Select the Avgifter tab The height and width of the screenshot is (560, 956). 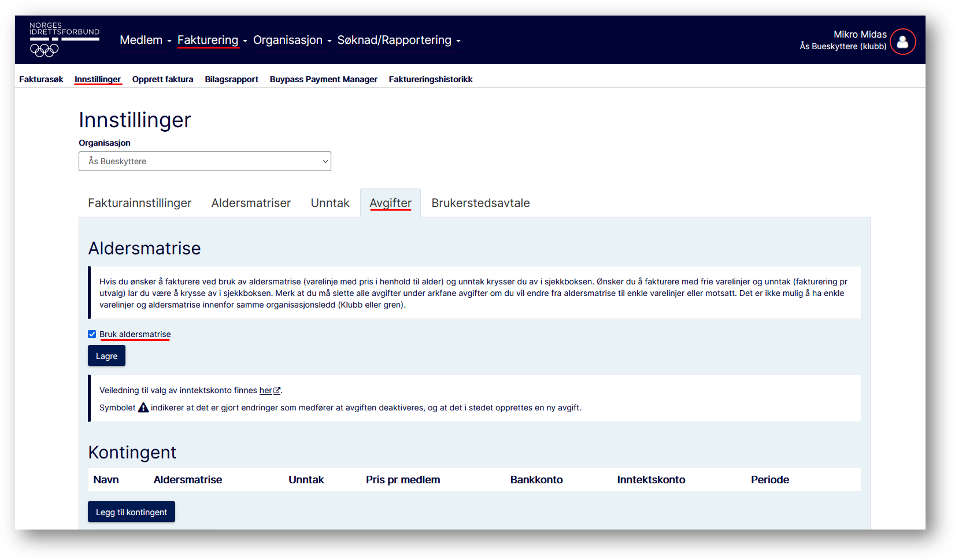tap(390, 203)
